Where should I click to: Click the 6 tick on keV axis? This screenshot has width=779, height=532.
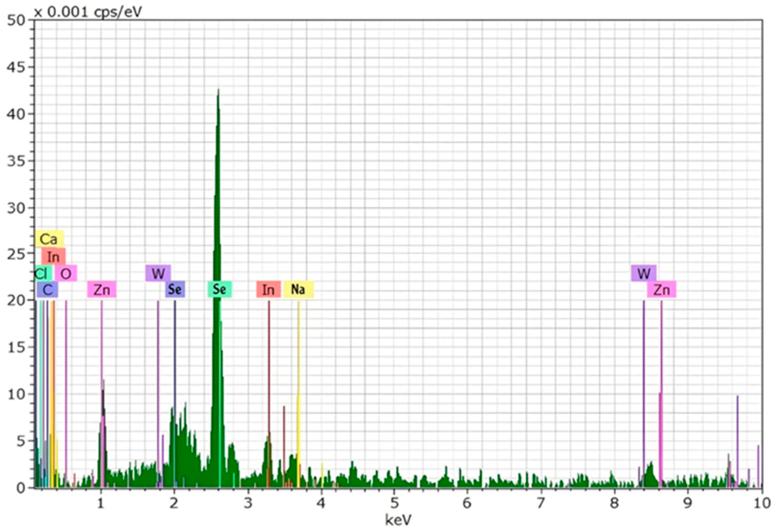pos(467,503)
